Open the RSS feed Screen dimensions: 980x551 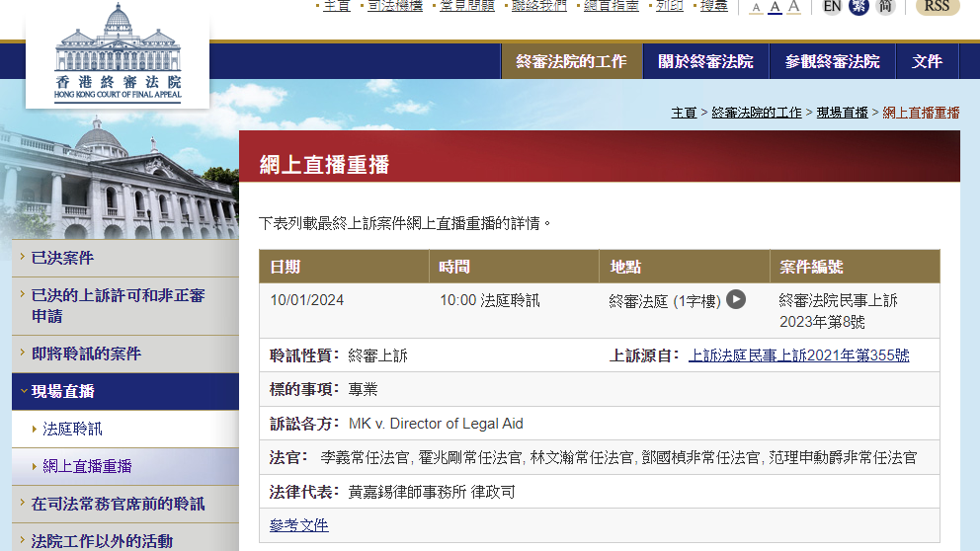pos(937,7)
